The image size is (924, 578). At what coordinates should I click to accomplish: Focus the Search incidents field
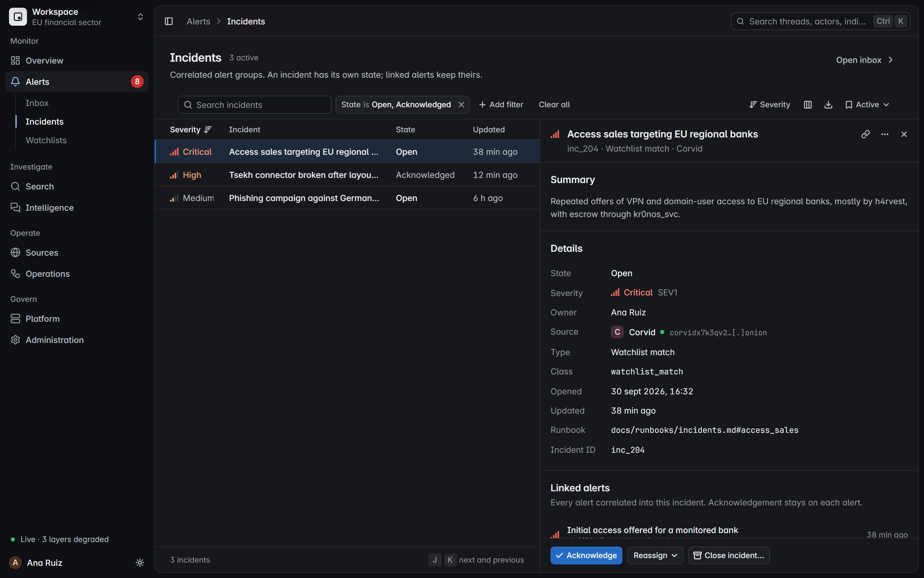point(254,105)
